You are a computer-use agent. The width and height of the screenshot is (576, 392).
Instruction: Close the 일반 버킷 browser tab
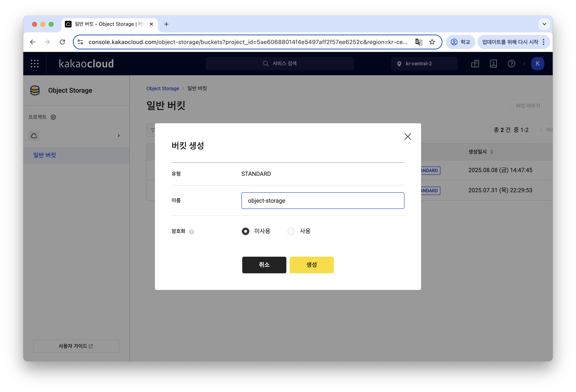point(151,24)
